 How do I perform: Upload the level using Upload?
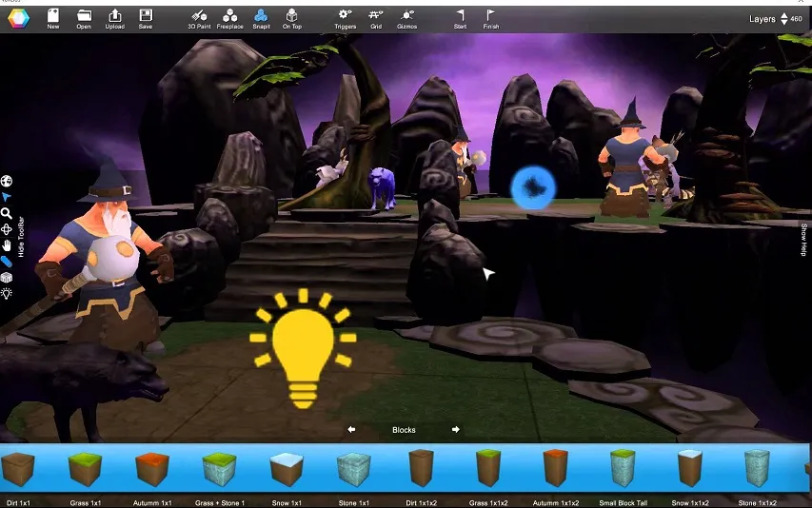[x=115, y=19]
